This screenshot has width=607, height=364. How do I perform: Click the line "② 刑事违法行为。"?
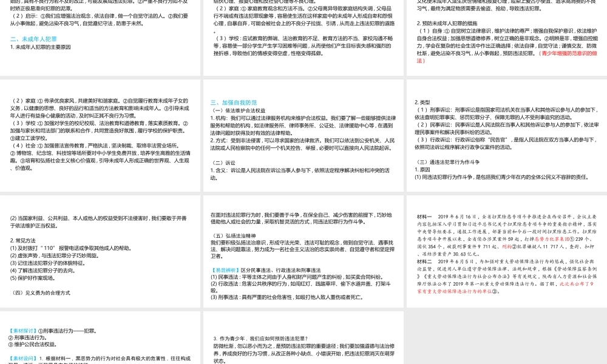pos(27,338)
